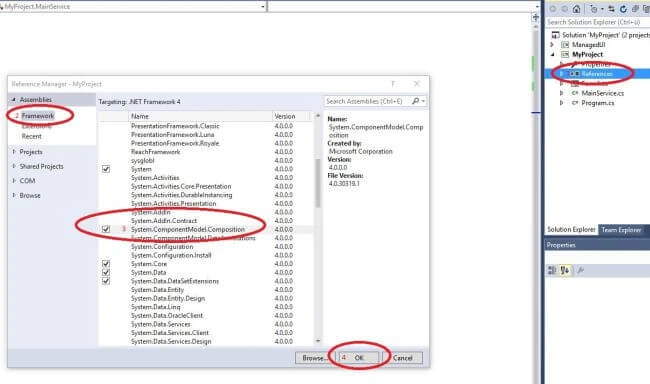
Task: Select the System.Data.OracleClient row
Action: [205, 316]
